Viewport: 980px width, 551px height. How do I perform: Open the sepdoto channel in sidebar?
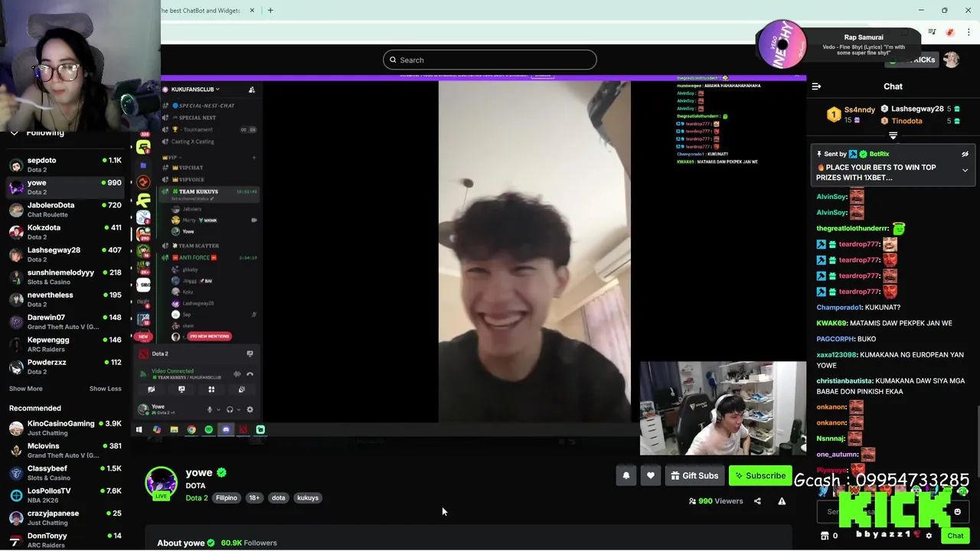coord(65,165)
